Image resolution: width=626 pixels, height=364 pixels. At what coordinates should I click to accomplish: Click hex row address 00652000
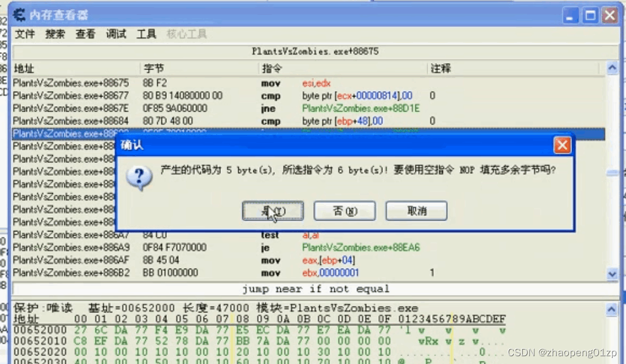[40, 330]
